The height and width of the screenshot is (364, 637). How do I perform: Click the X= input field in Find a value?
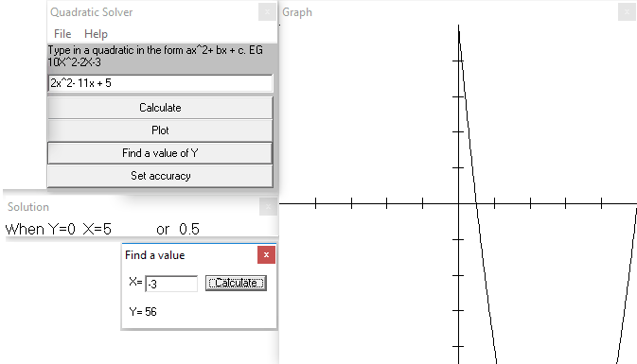click(x=171, y=284)
